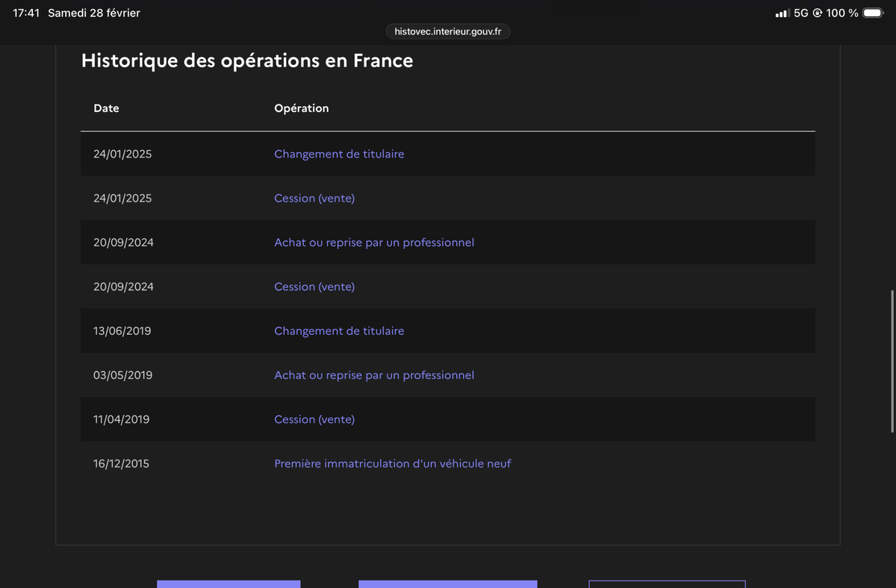Image resolution: width=896 pixels, height=588 pixels.
Task: Open Première immatriculation d'un véhicule neuf link
Action: pyautogui.click(x=393, y=463)
